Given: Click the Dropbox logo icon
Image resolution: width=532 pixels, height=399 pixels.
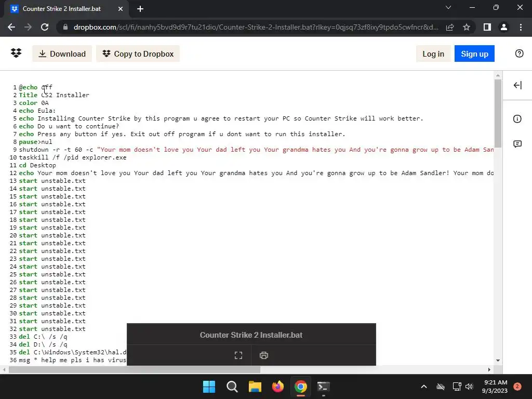Looking at the screenshot, I should pyautogui.click(x=16, y=54).
